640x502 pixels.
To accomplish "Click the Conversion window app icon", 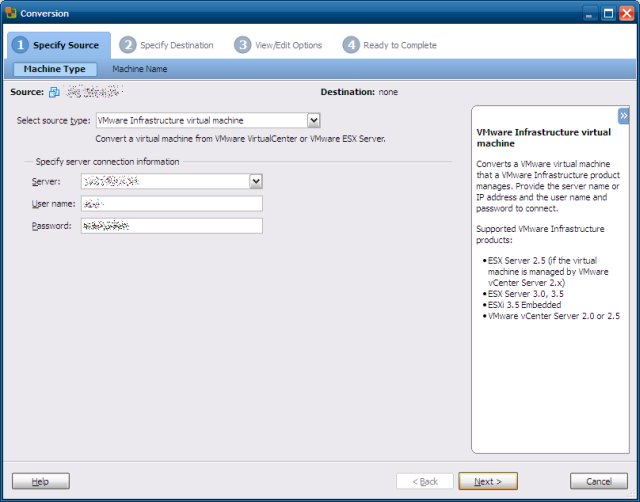I will pos(11,13).
